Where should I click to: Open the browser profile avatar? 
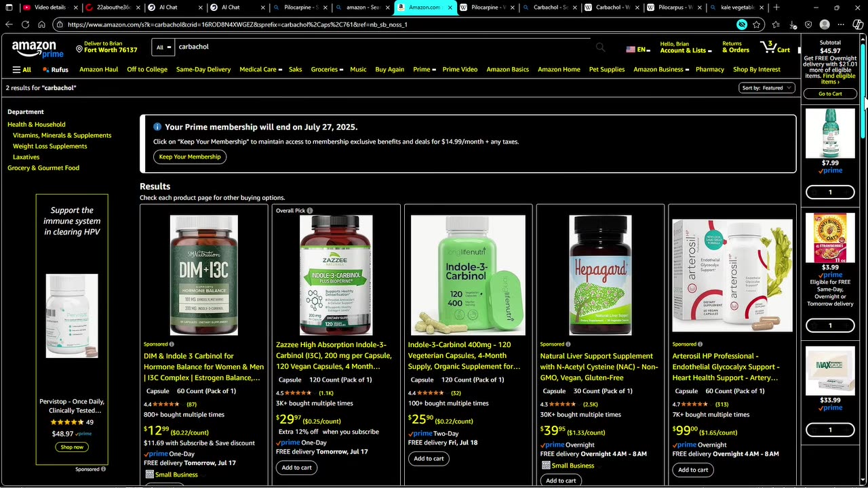(825, 24)
